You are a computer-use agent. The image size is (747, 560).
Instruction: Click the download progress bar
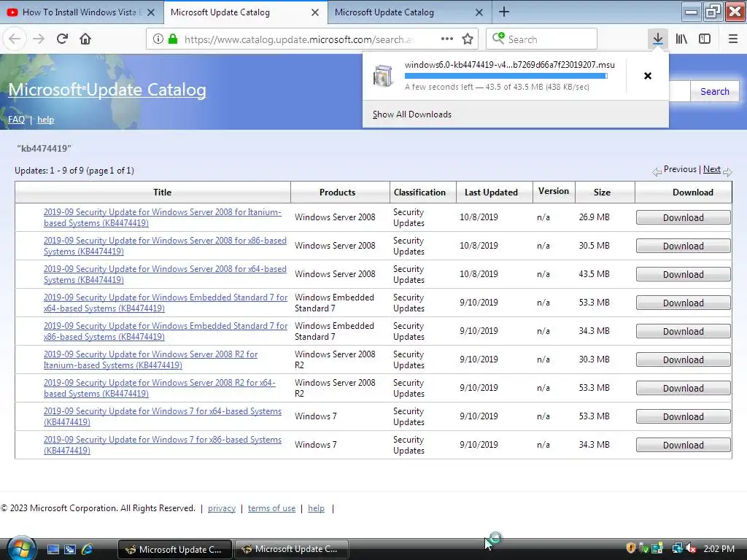tap(506, 76)
